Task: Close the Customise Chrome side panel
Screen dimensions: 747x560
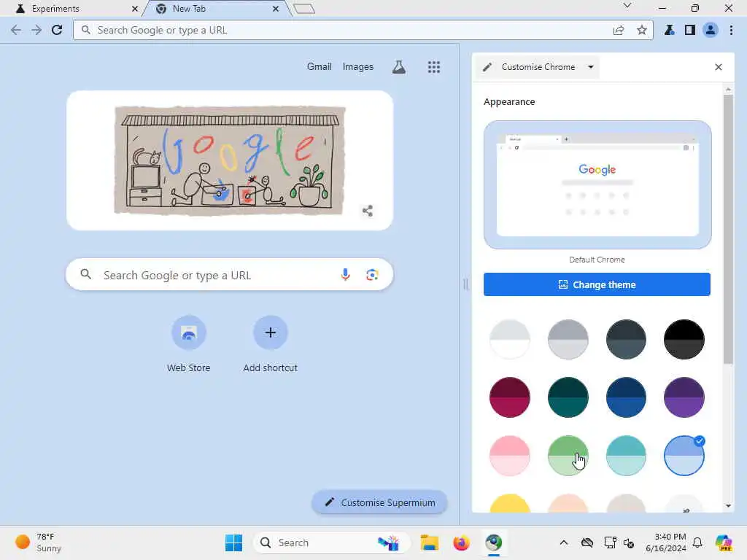Action: tap(719, 67)
